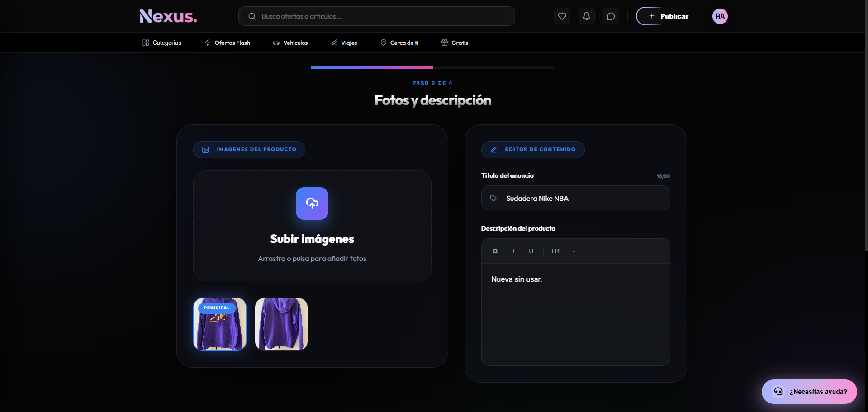
Task: Insert bullet list in description editor
Action: tap(574, 251)
